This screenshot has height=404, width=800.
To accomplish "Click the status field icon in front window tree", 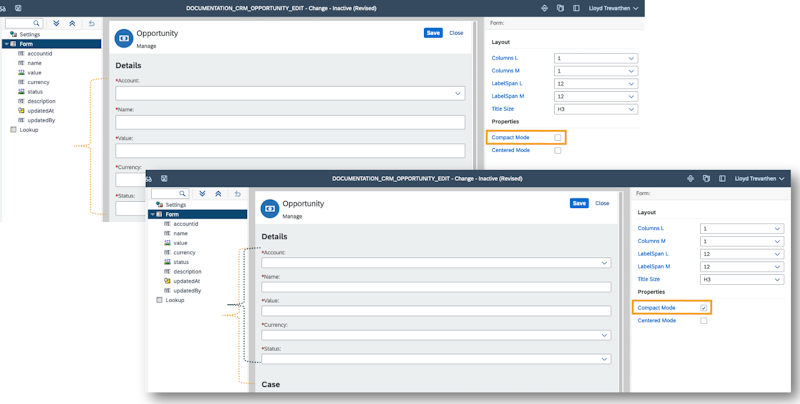I will (x=167, y=262).
